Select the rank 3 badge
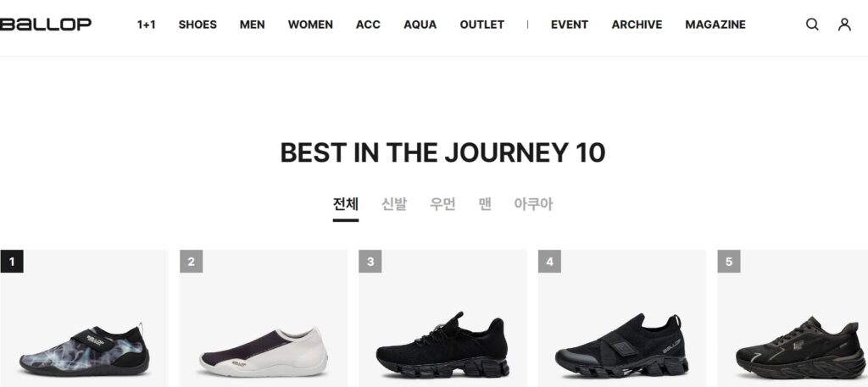 tap(370, 262)
